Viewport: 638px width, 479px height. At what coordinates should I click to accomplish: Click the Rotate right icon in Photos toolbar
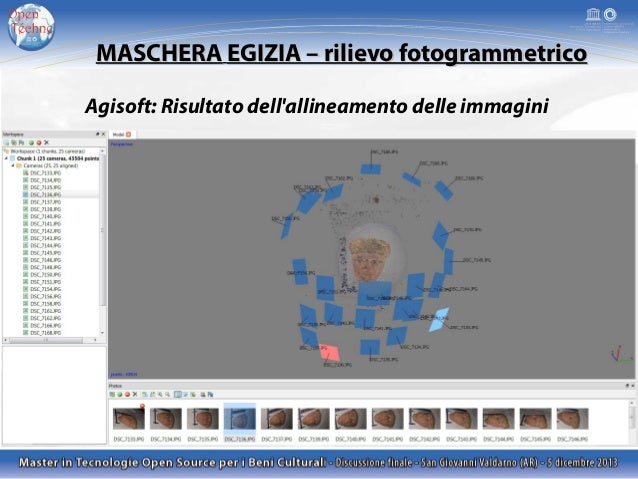153,394
